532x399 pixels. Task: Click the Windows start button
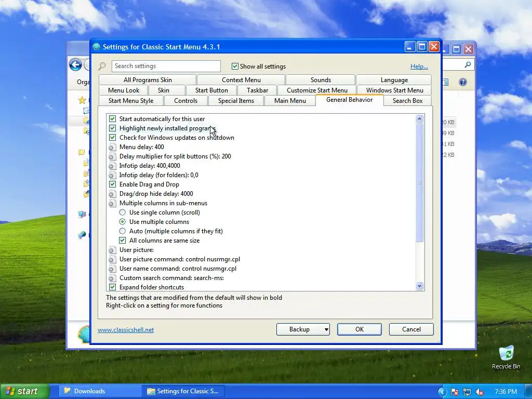point(24,391)
